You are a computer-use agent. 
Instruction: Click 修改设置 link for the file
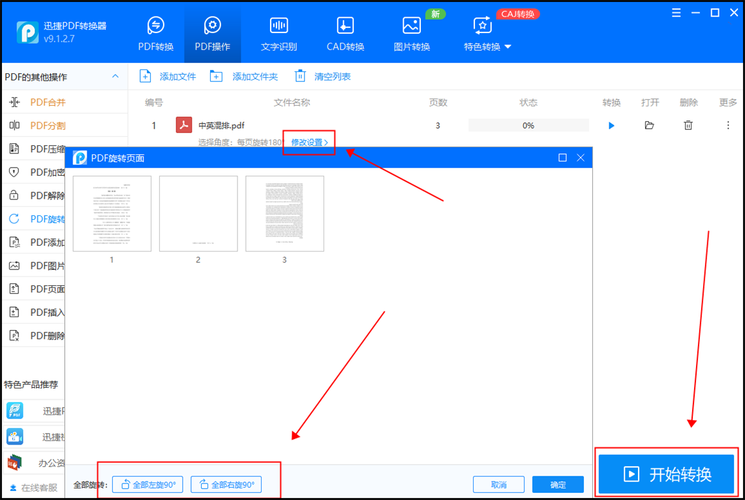point(309,143)
